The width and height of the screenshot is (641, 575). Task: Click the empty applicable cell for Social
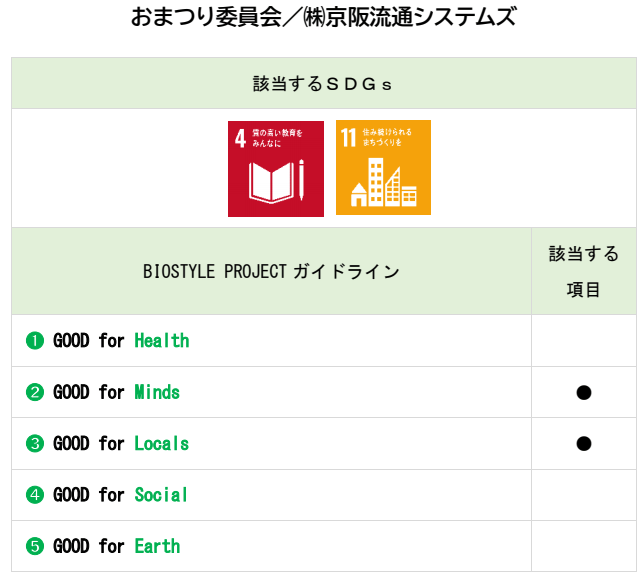[x=584, y=495]
